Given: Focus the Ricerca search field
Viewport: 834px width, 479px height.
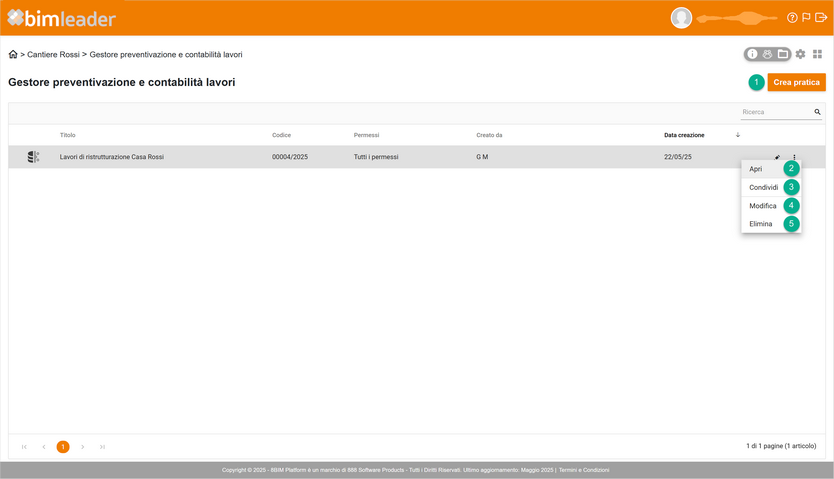Looking at the screenshot, I should (777, 112).
